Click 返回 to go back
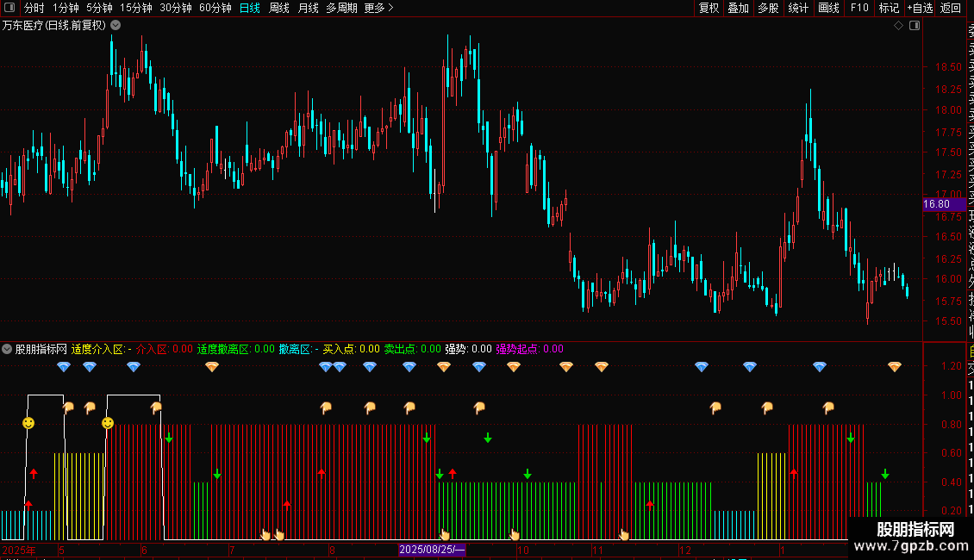 pos(951,8)
